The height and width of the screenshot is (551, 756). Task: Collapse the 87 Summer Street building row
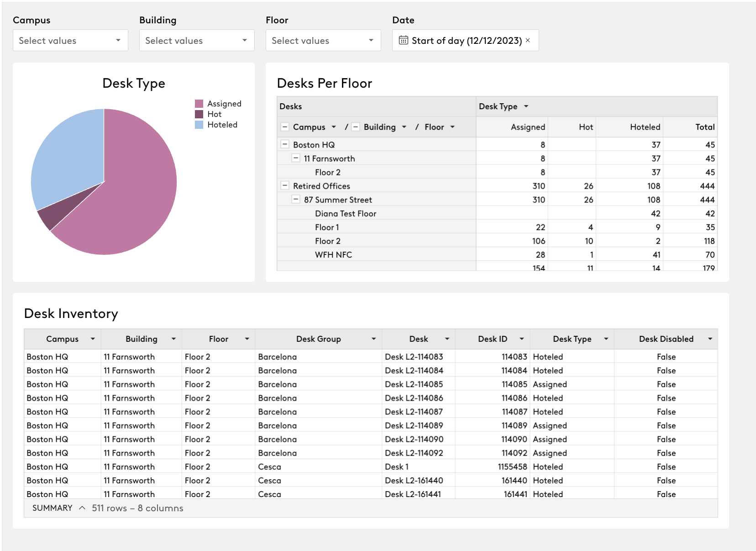(x=295, y=200)
